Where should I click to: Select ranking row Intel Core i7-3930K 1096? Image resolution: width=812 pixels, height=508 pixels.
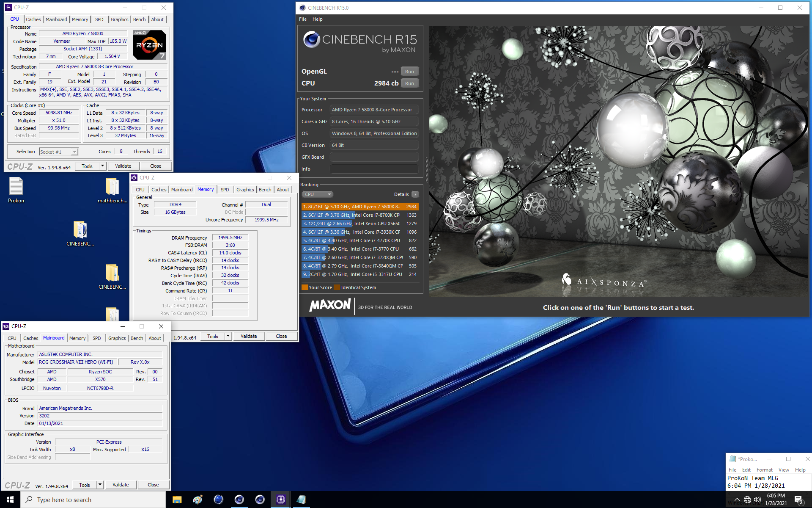coord(360,232)
